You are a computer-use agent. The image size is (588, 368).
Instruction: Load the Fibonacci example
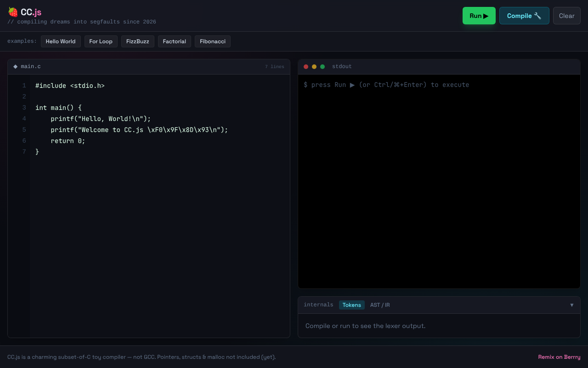pyautogui.click(x=213, y=41)
